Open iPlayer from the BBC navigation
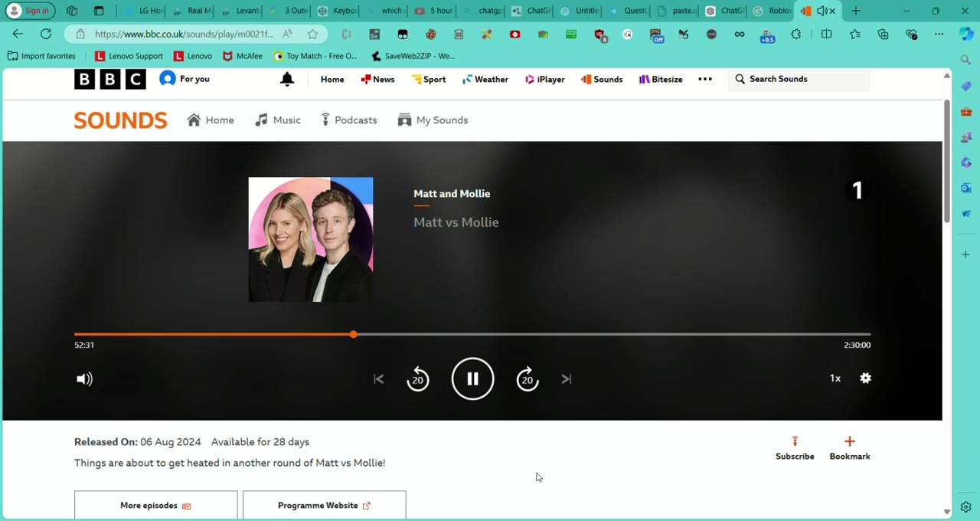Image resolution: width=980 pixels, height=521 pixels. (x=545, y=79)
